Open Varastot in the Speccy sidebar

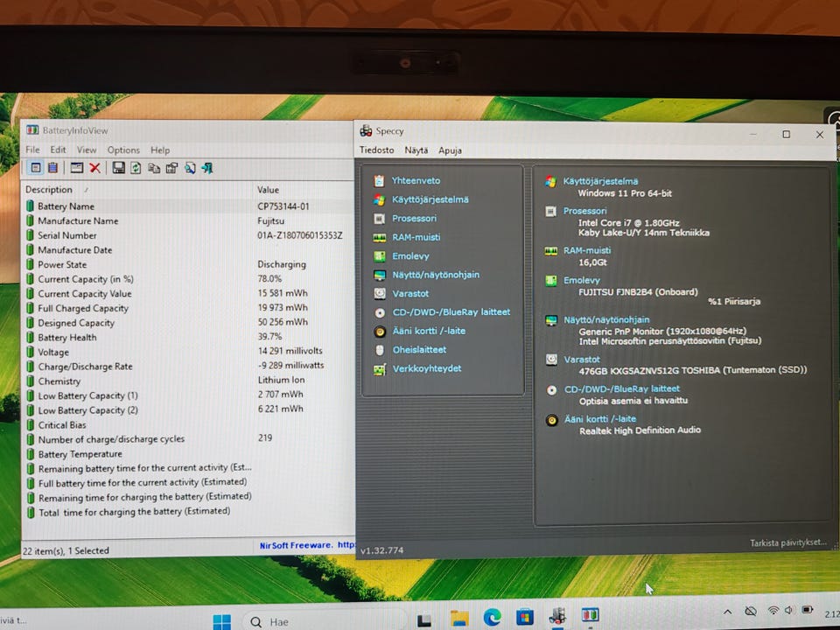(x=410, y=294)
